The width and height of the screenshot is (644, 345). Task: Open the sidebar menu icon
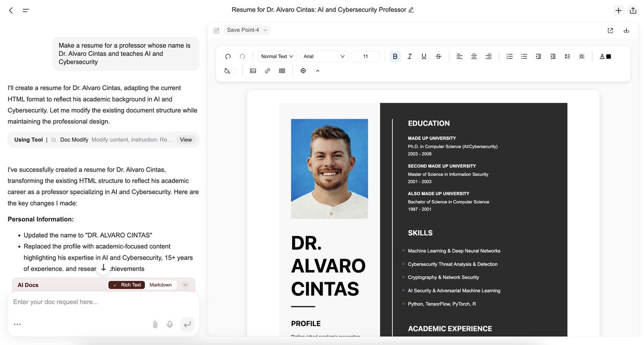coord(26,10)
